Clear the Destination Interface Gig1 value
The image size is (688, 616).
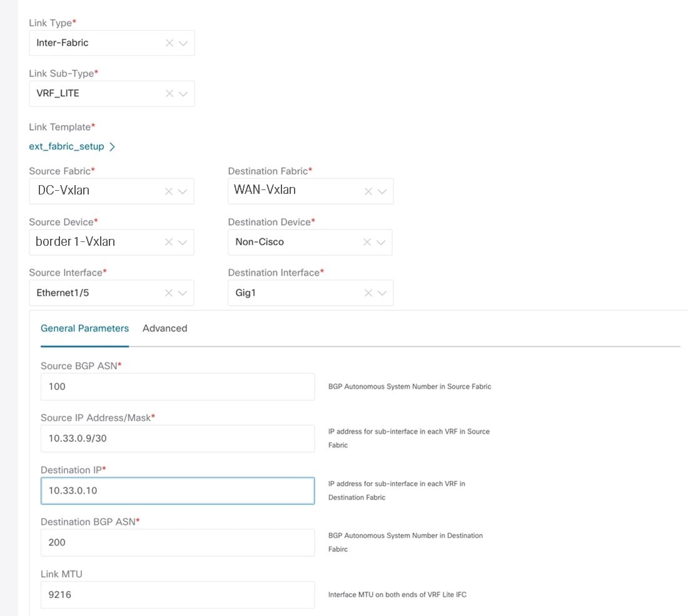point(368,293)
